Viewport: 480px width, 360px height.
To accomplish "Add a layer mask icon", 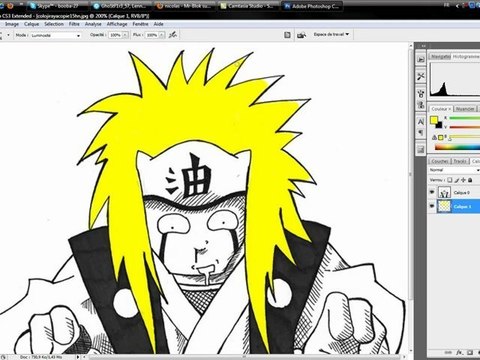I will pyautogui.click(x=470, y=352).
